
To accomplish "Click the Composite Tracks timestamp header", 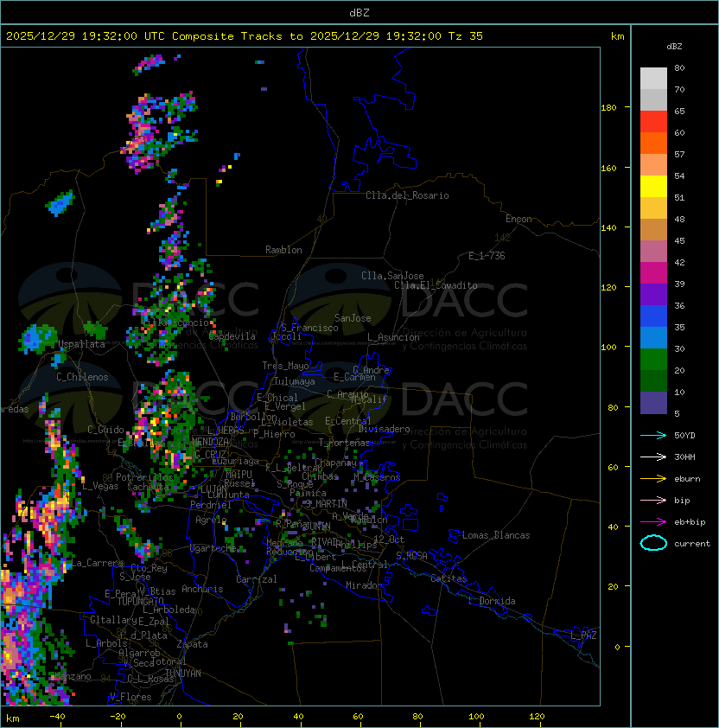I will 245,36.
